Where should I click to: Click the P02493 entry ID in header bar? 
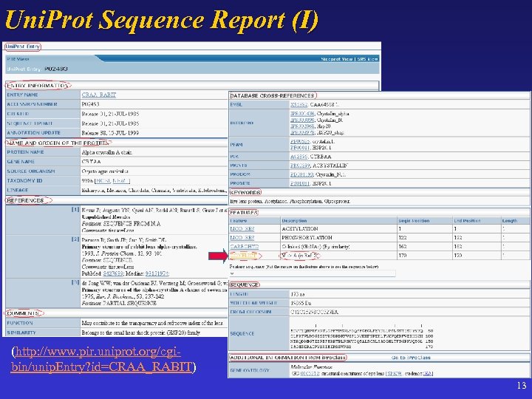56,69
